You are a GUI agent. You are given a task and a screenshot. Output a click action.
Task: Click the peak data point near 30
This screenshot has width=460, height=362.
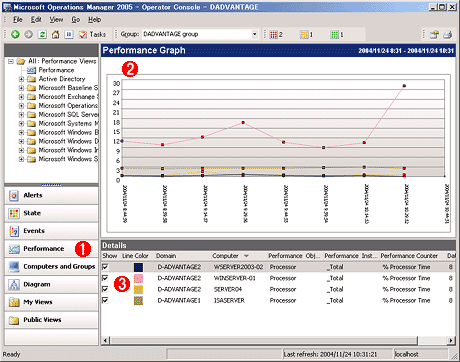point(404,86)
